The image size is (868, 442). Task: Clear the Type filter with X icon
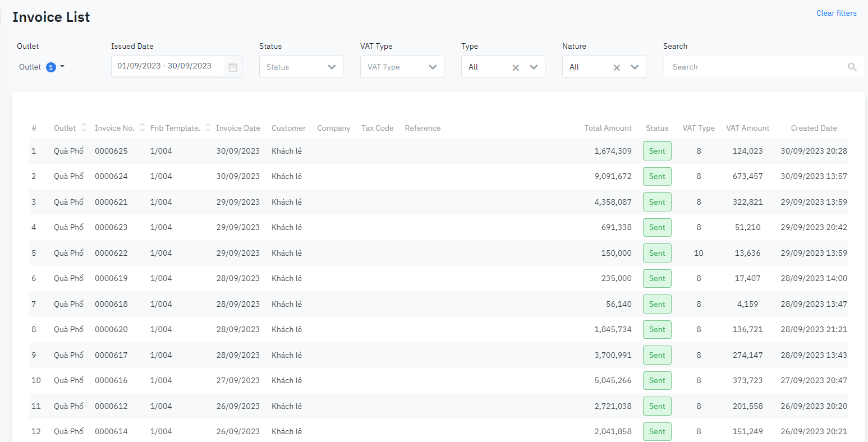(x=516, y=67)
